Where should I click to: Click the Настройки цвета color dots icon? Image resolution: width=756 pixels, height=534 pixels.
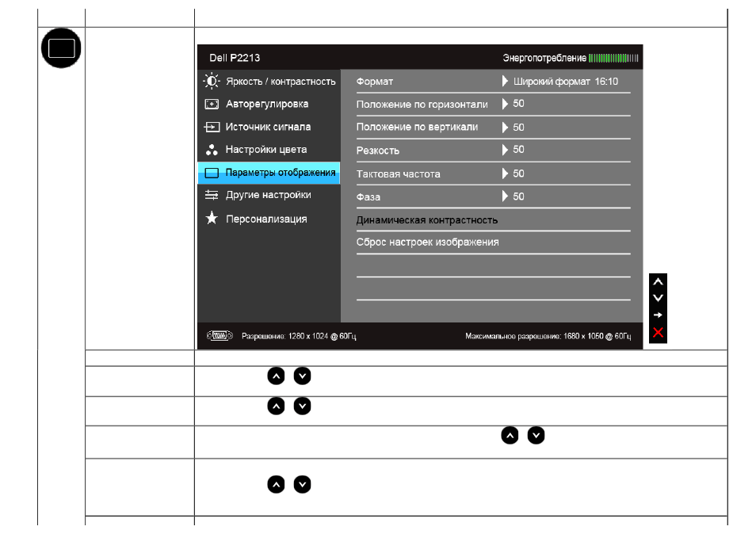[x=212, y=150]
